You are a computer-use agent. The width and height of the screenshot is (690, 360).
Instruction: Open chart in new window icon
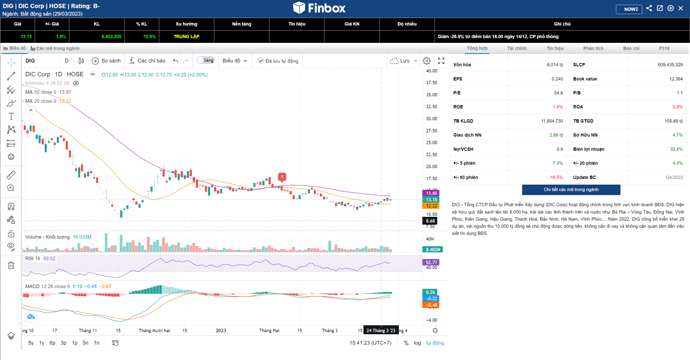[660, 8]
